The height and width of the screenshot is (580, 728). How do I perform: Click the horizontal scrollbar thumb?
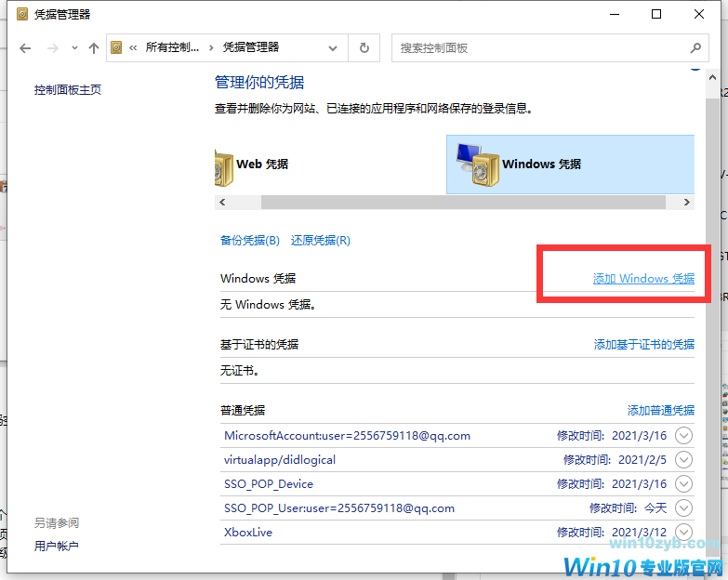(463, 203)
